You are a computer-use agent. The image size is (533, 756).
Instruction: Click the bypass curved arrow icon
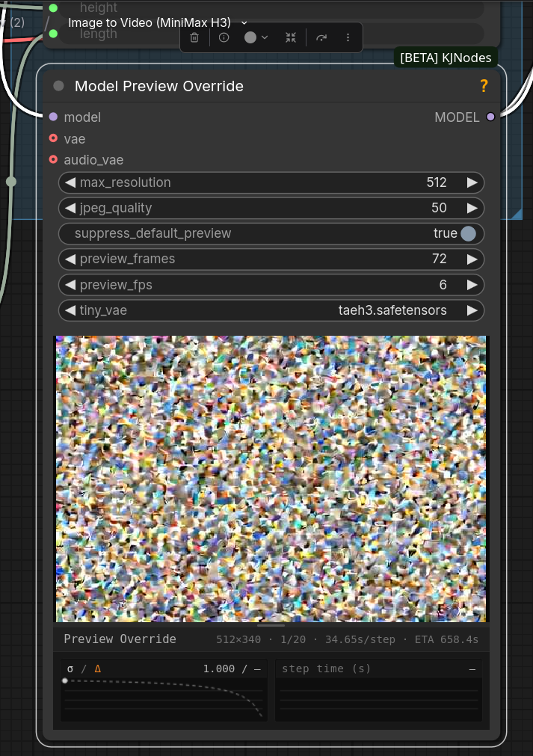[x=321, y=37]
